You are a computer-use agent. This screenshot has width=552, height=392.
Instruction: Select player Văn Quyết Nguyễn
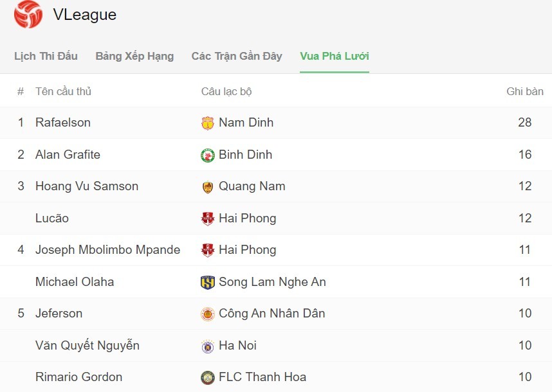(x=87, y=346)
